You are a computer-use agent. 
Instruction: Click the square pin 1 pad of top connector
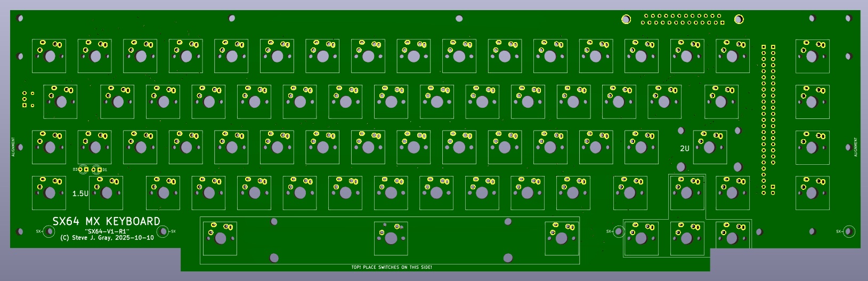pyautogui.click(x=723, y=23)
